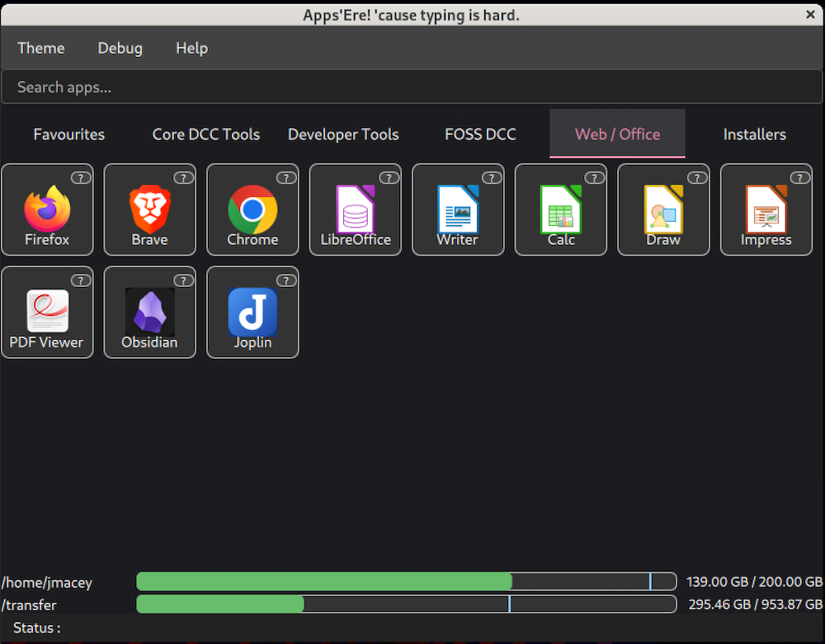Launch the PDF Viewer icon
This screenshot has width=825, height=644.
[47, 313]
